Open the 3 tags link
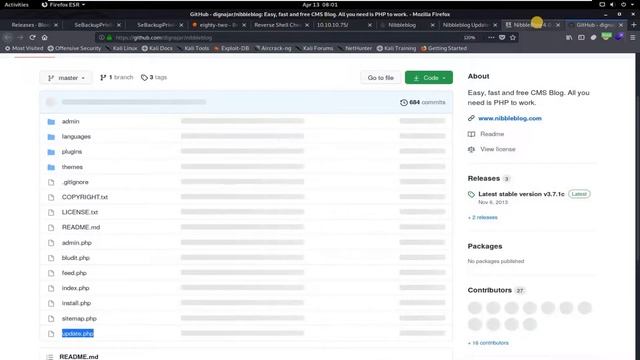The image size is (640, 360). pyautogui.click(x=154, y=77)
